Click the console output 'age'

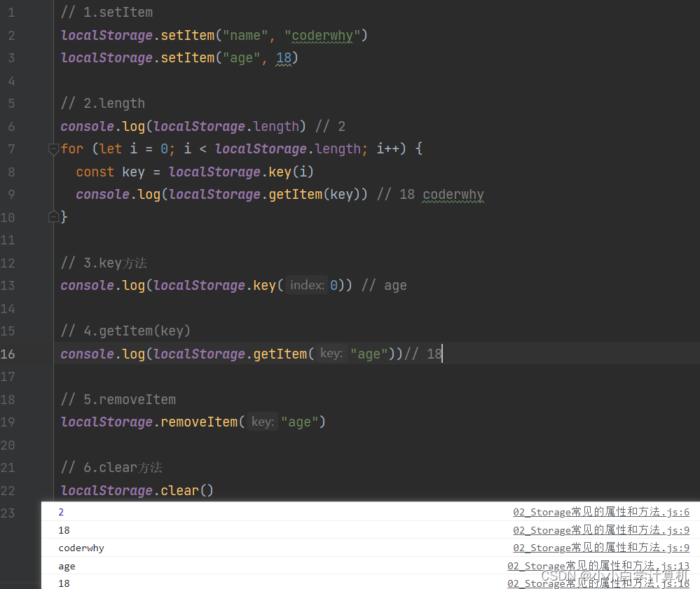tap(67, 567)
